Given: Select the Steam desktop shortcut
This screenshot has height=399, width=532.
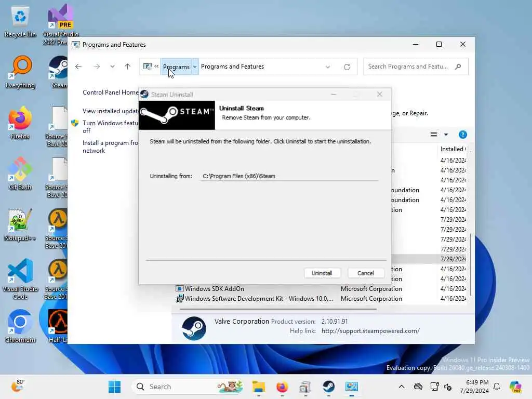Looking at the screenshot, I should 58,72.
